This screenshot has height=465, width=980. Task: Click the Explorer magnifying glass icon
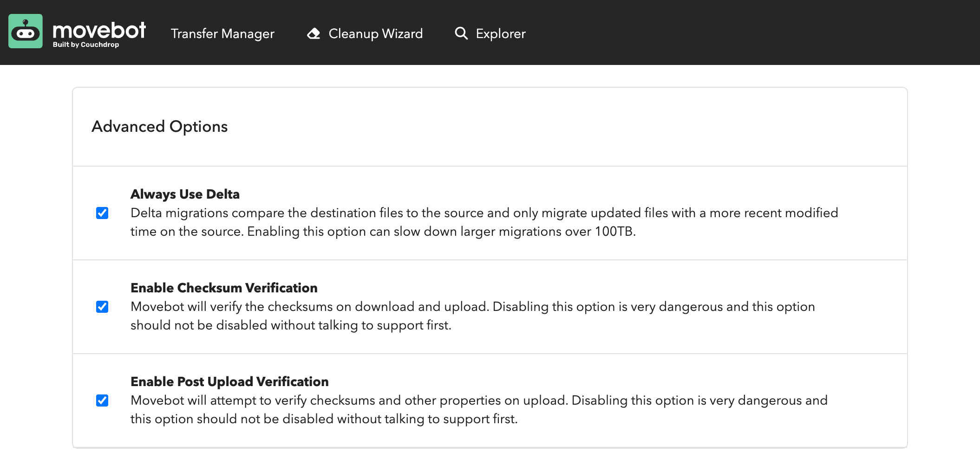(x=461, y=33)
